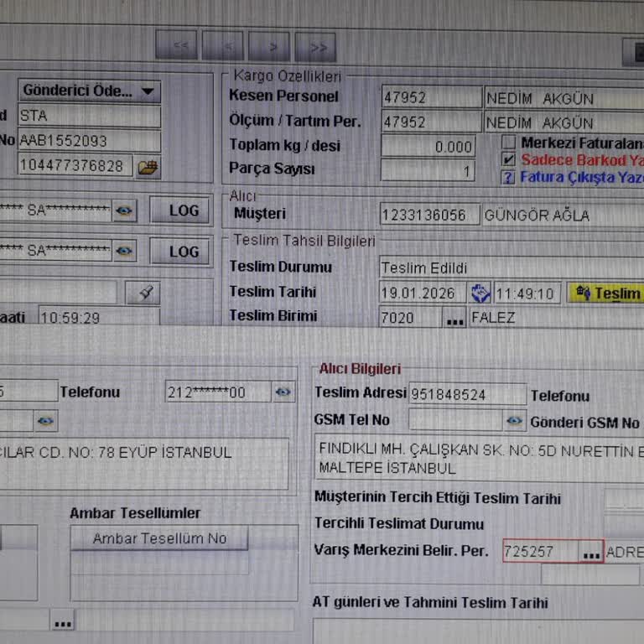Click eye icon next to second LOG button
This screenshot has height=644, width=644.
coord(124,251)
